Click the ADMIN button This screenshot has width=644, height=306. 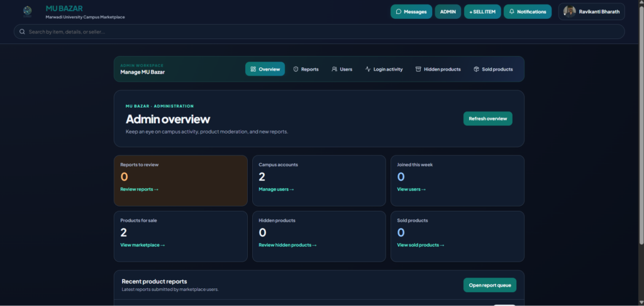click(x=448, y=11)
